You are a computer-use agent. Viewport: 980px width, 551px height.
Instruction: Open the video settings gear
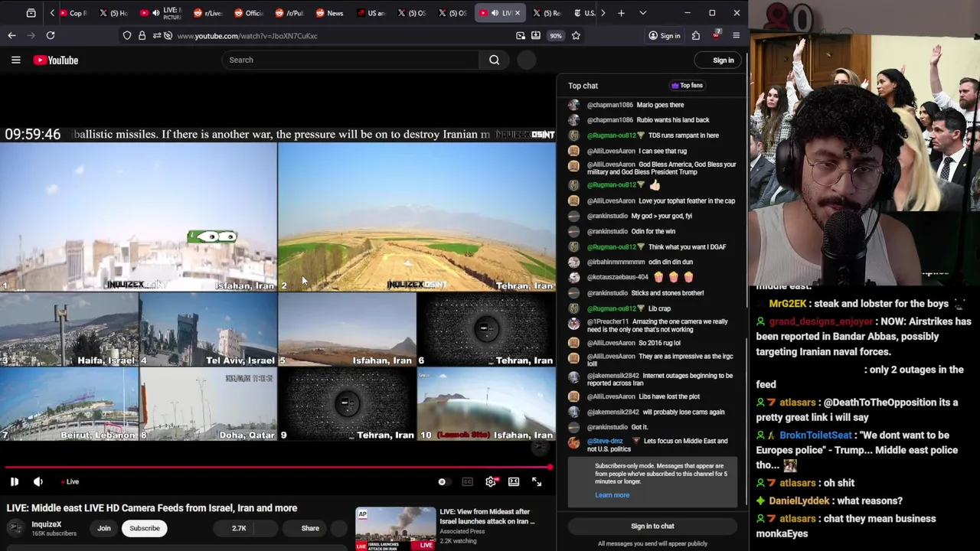click(491, 482)
